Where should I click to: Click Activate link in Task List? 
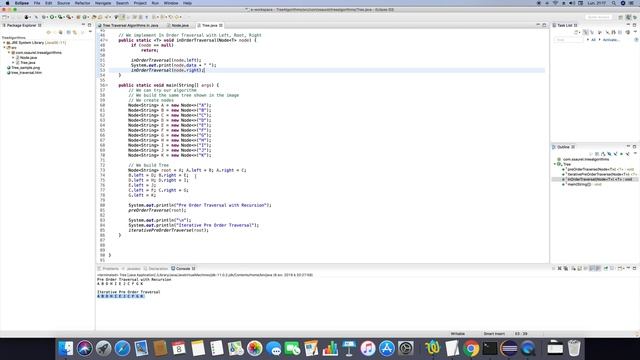point(611,40)
